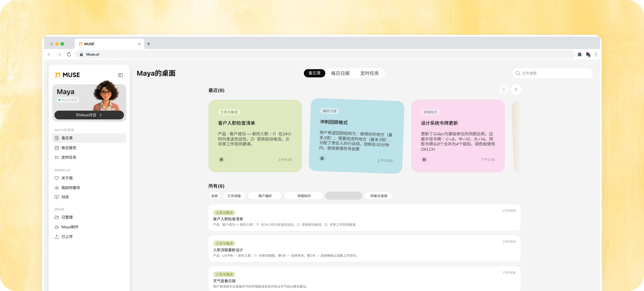This screenshot has width=644, height=291.
Task: Click the 上午10:00 timestamp on blue card
Action: [x=385, y=161]
